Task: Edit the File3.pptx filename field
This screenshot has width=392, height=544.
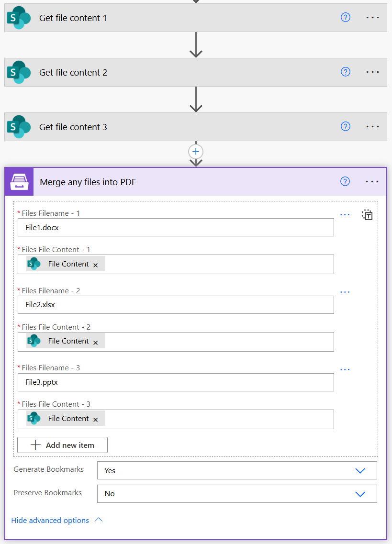Action: tap(176, 382)
